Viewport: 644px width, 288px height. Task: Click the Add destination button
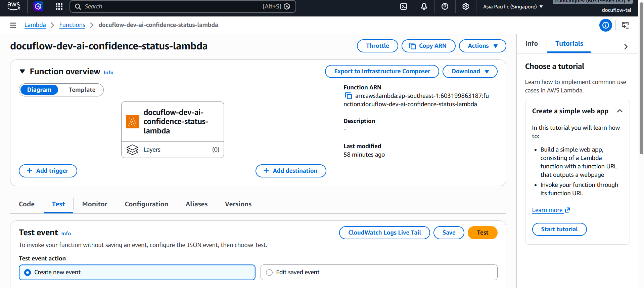click(291, 171)
